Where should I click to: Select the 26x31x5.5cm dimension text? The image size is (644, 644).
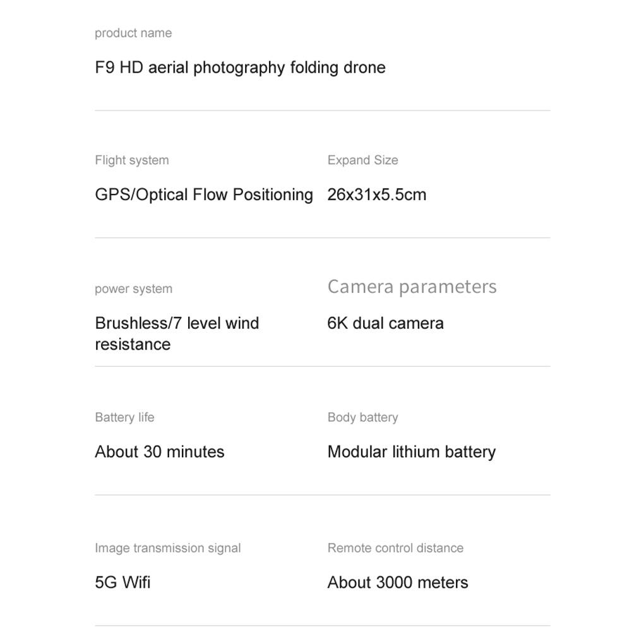click(377, 194)
